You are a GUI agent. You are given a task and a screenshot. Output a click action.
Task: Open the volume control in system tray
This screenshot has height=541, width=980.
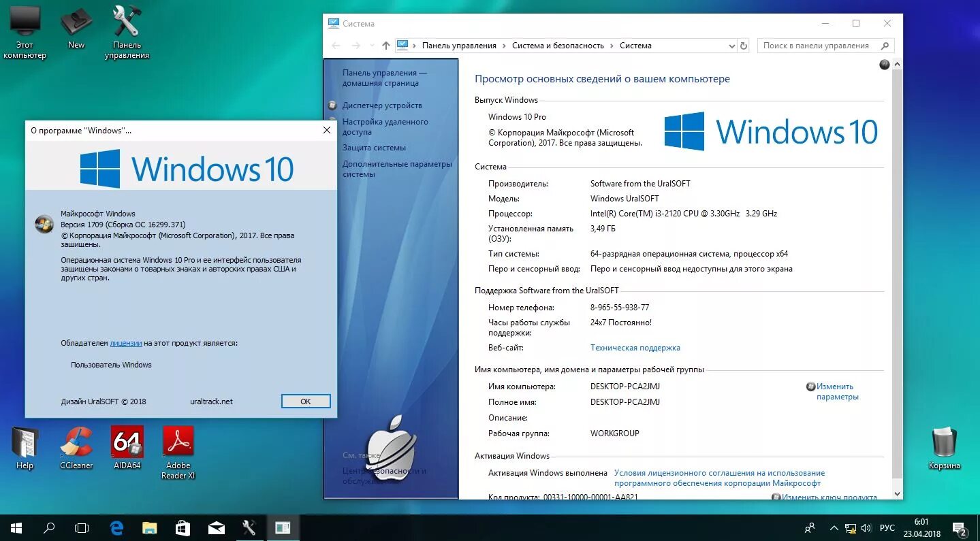click(866, 527)
